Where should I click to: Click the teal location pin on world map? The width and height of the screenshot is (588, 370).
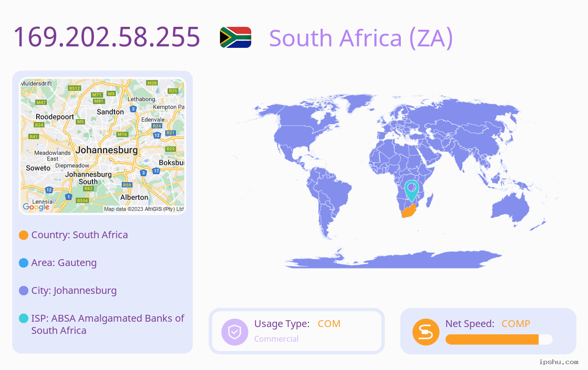(412, 190)
